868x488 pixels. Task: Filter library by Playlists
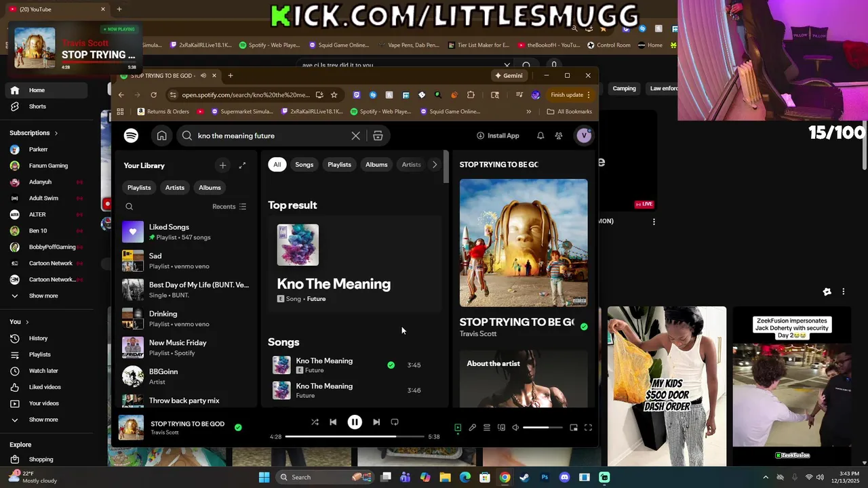(139, 187)
